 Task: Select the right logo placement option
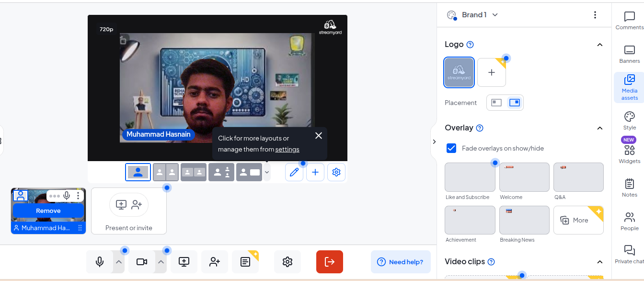tap(515, 103)
